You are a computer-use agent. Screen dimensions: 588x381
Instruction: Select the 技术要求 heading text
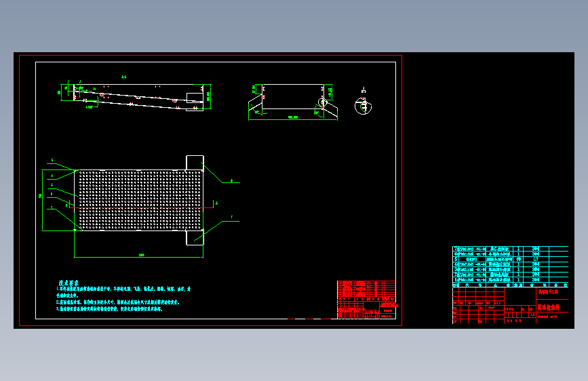68,283
